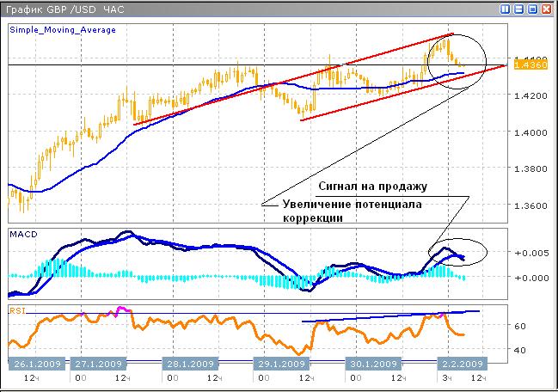Select the 28.1.2009 date marker

tap(191, 363)
